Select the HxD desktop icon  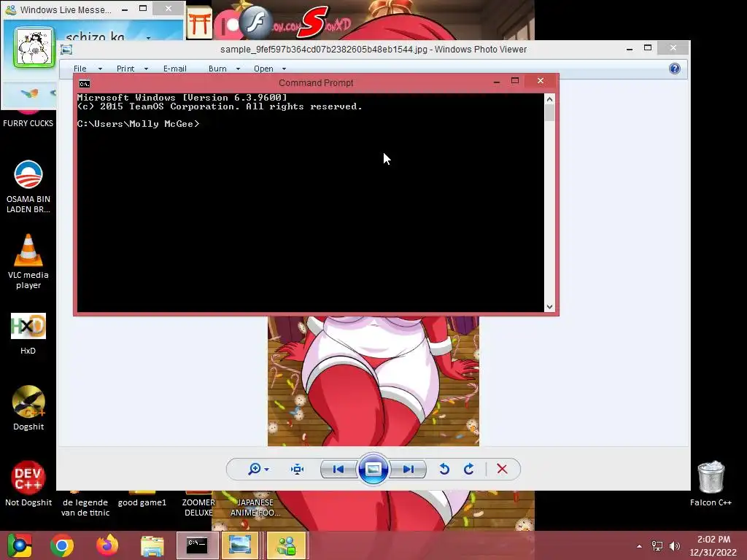click(x=28, y=334)
